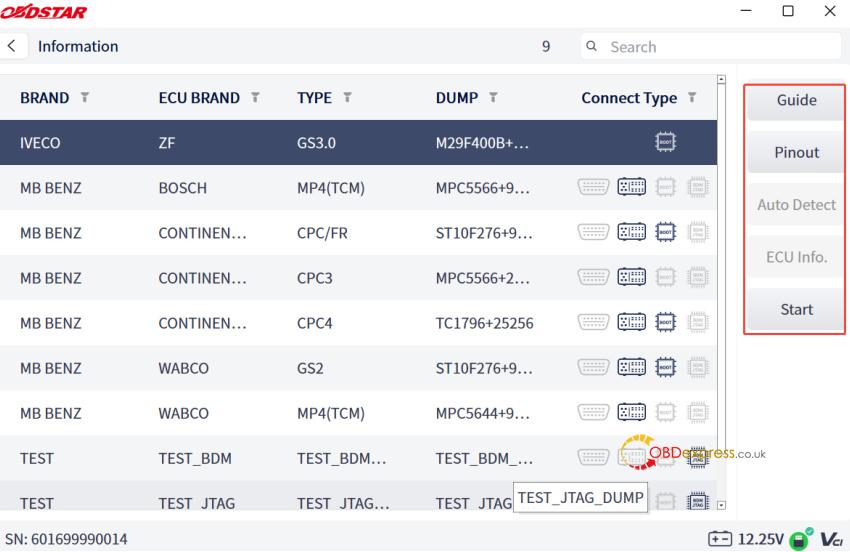Click the scrollbar down arrow
The height and width of the screenshot is (552, 850).
coord(721,505)
